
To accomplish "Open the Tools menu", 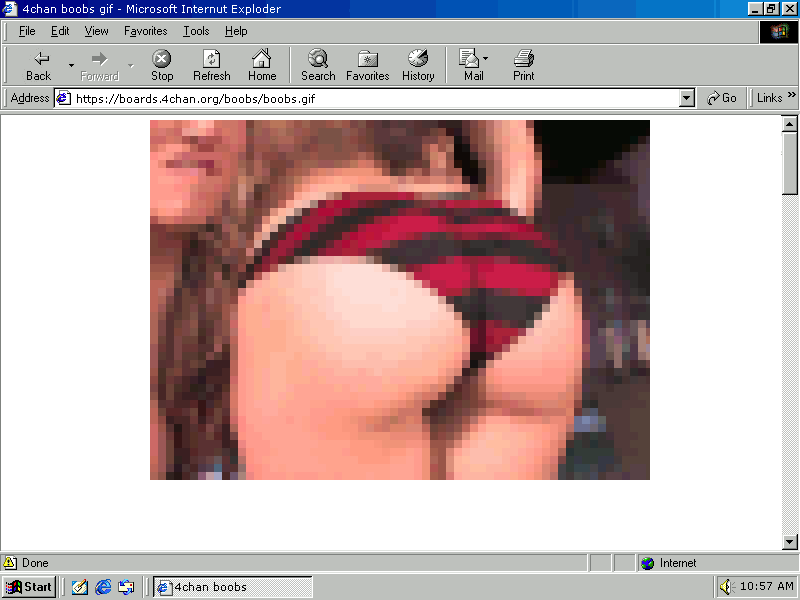I will [x=196, y=31].
